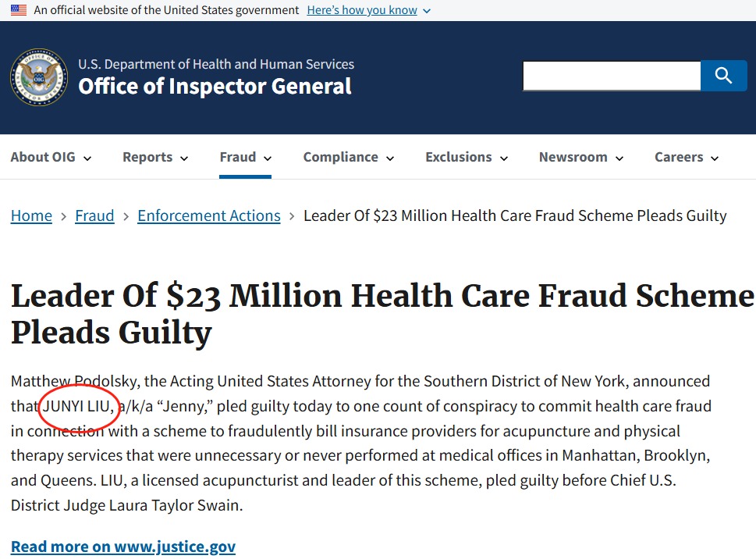This screenshot has width=756, height=559.
Task: Expand the Here's how you know chevron
Action: [427, 11]
